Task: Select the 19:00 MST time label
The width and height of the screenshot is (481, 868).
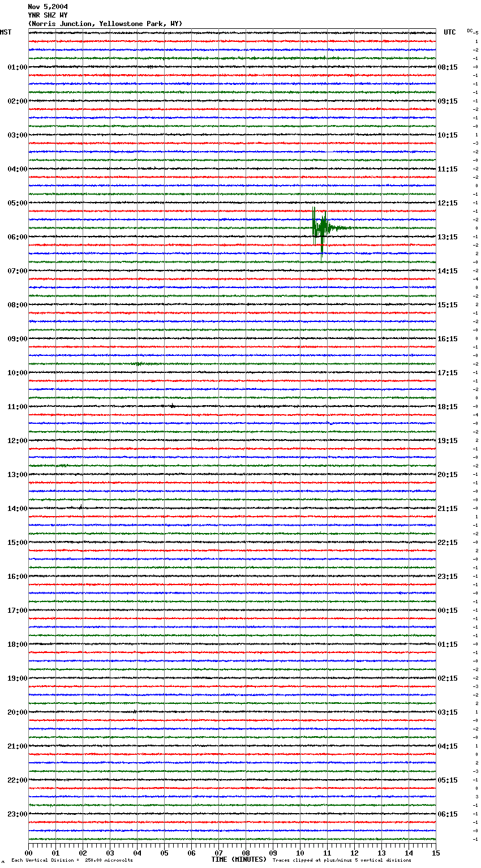Action: pyautogui.click(x=18, y=678)
